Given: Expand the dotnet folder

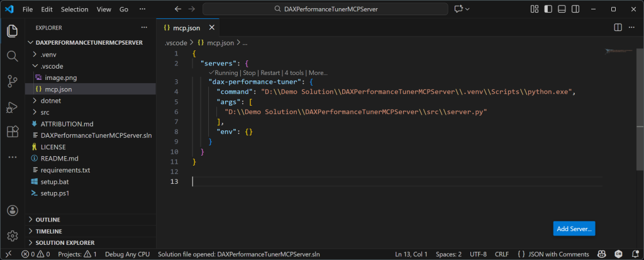Looking at the screenshot, I should click(x=50, y=100).
